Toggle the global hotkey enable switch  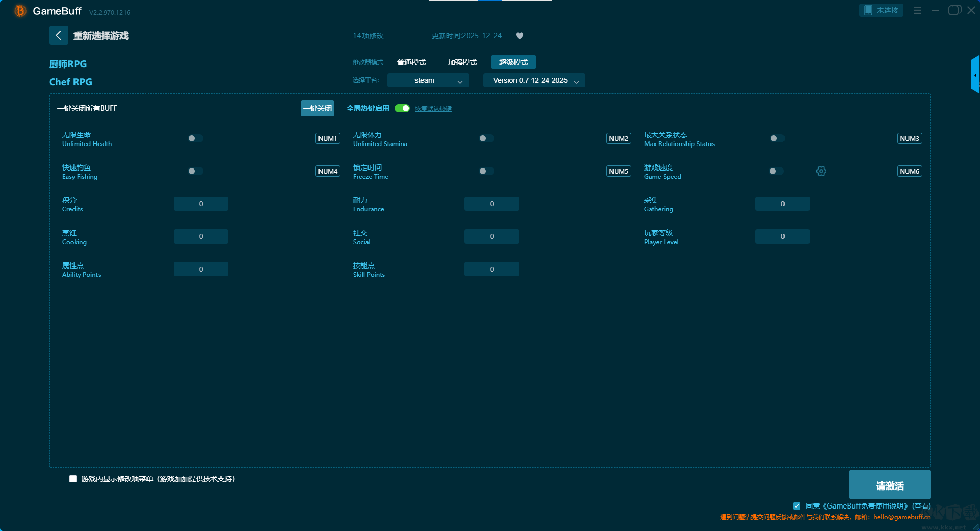click(x=402, y=108)
